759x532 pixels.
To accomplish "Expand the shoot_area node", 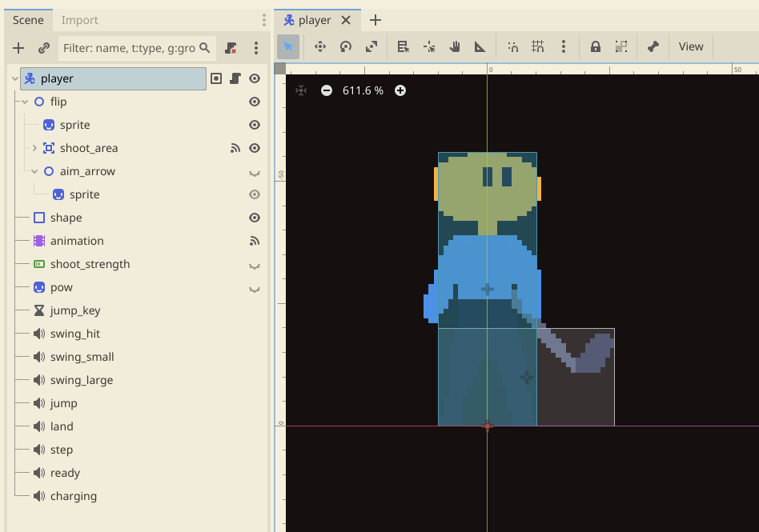I will click(34, 148).
